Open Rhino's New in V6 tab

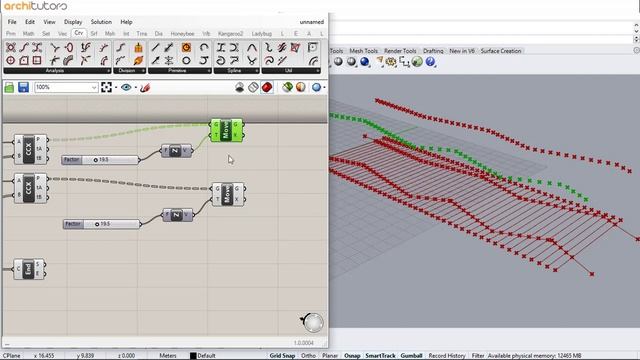[x=462, y=51]
